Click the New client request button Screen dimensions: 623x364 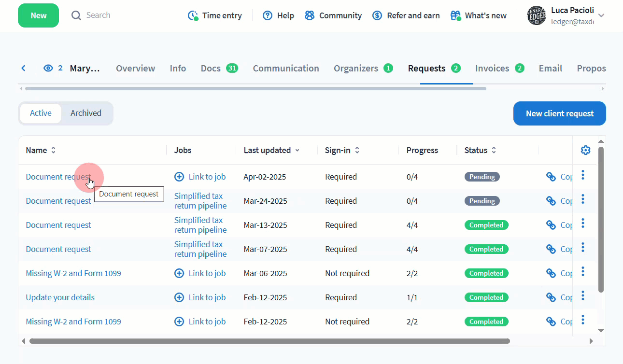coord(559,113)
